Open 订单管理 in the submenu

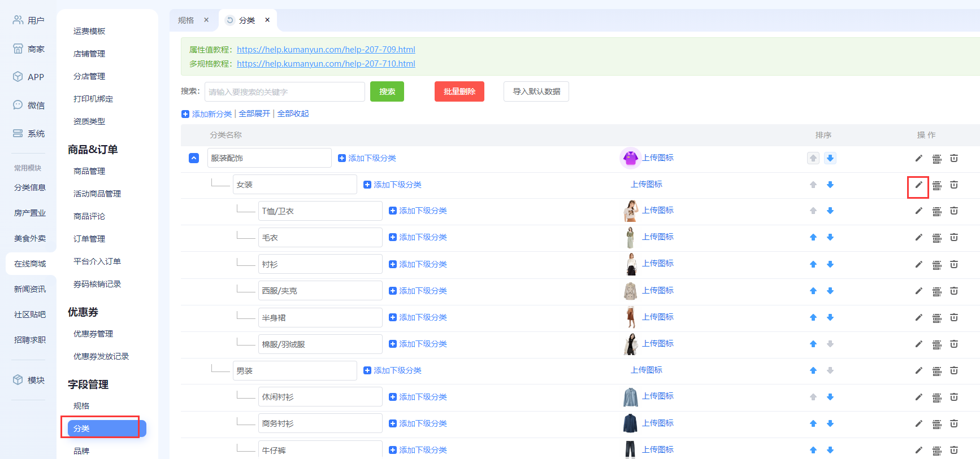[89, 239]
